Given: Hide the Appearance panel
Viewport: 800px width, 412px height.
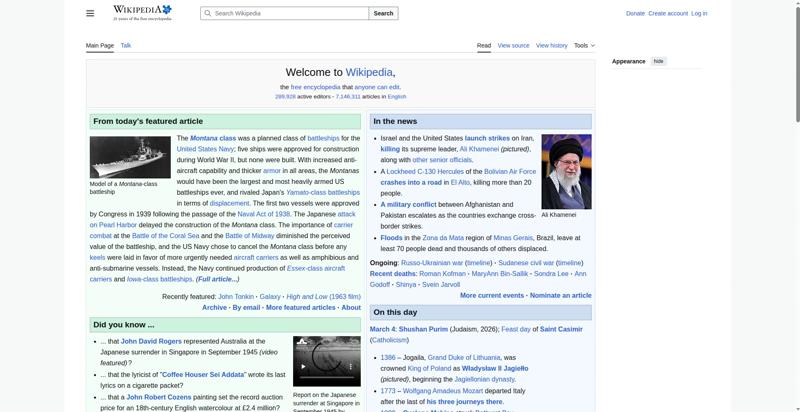Looking at the screenshot, I should pos(658,61).
